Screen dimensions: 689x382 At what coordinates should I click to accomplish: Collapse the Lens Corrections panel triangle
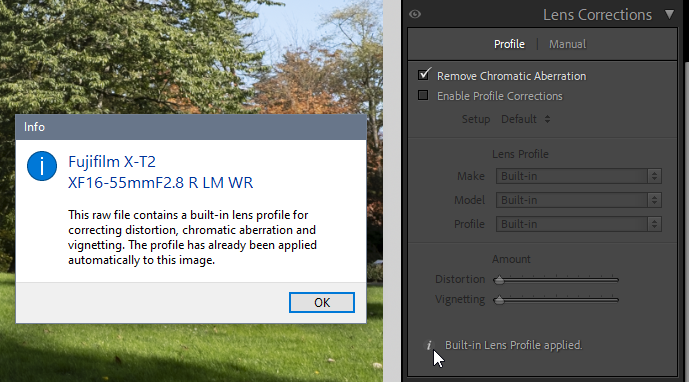[669, 15]
